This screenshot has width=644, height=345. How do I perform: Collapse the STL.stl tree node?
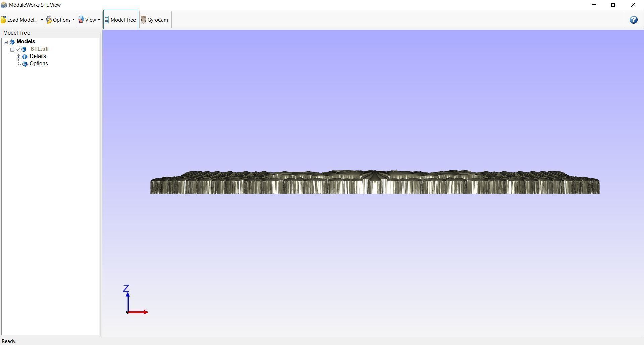pyautogui.click(x=12, y=50)
